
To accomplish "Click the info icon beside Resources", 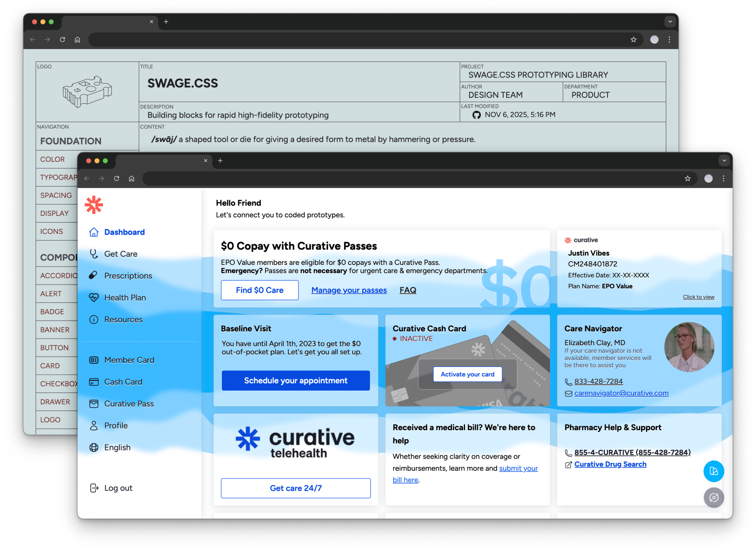I will tap(94, 319).
